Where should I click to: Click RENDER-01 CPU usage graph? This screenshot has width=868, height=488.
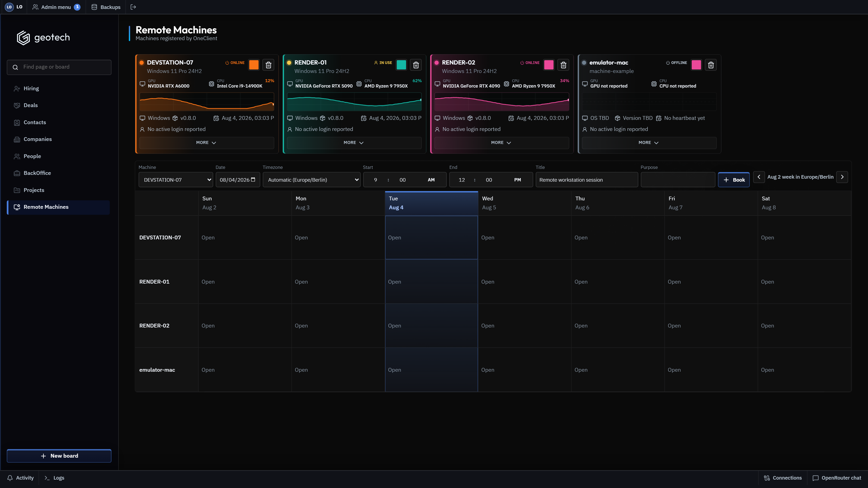point(354,102)
